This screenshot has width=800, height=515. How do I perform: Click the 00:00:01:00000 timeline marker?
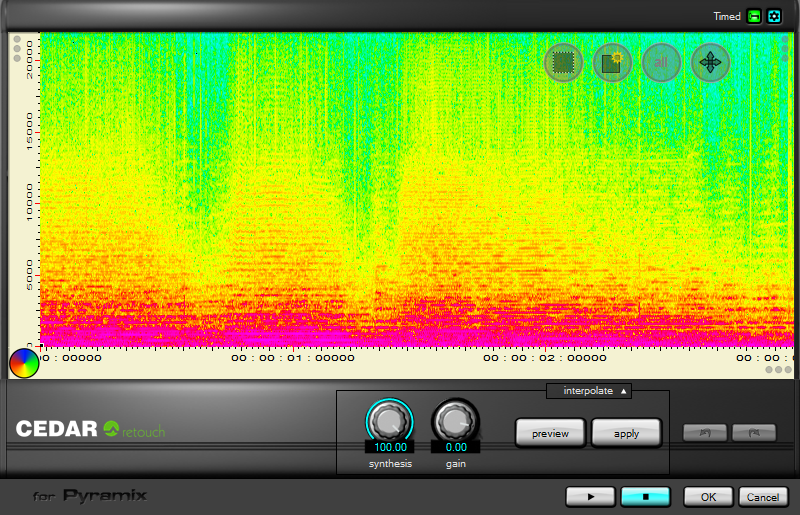293,357
